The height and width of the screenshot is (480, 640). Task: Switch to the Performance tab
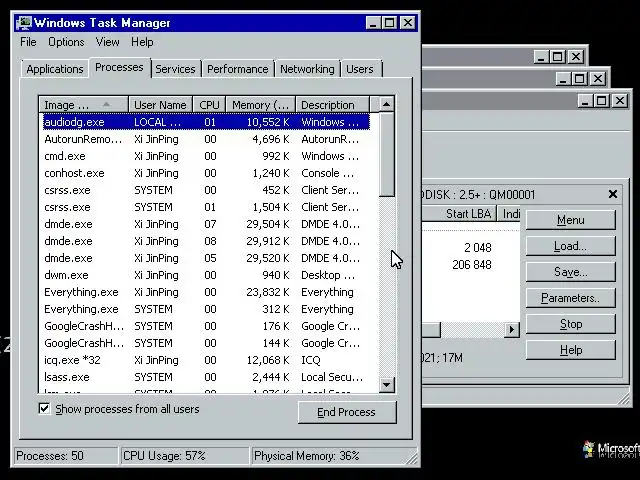pos(238,69)
